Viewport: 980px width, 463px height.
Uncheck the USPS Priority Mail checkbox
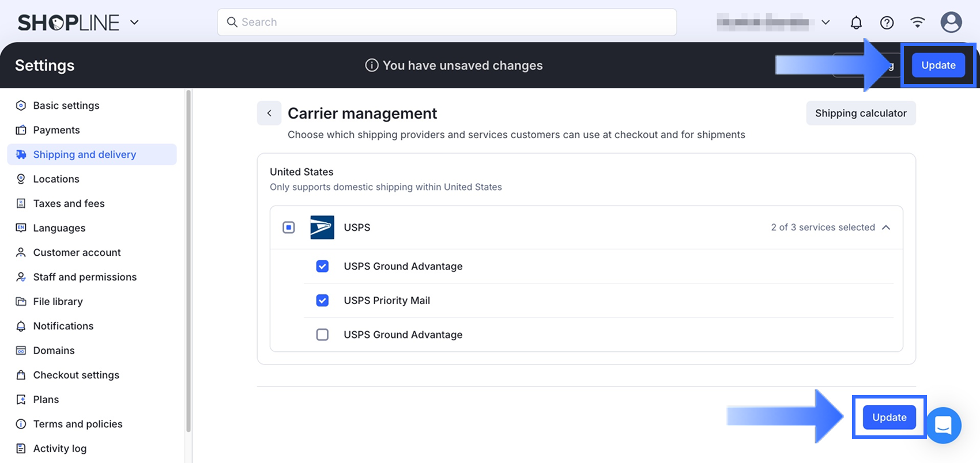click(x=322, y=301)
